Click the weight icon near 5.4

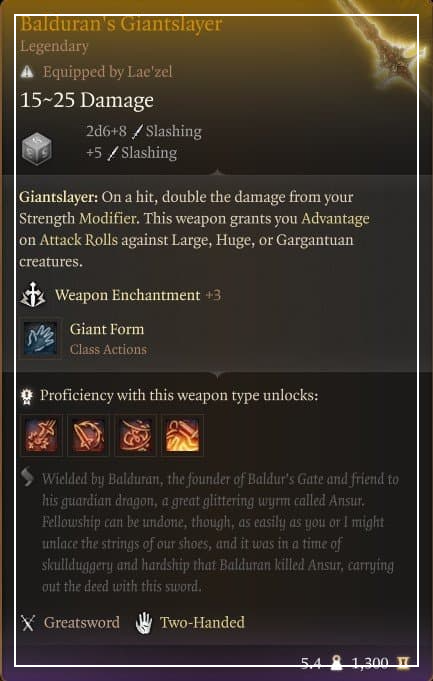pyautogui.click(x=336, y=663)
